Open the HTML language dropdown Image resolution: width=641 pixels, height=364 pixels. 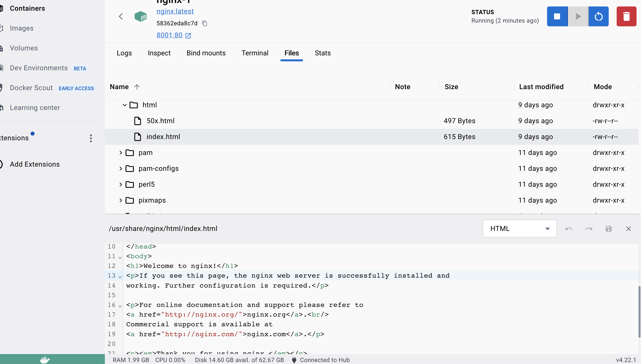[520, 228]
